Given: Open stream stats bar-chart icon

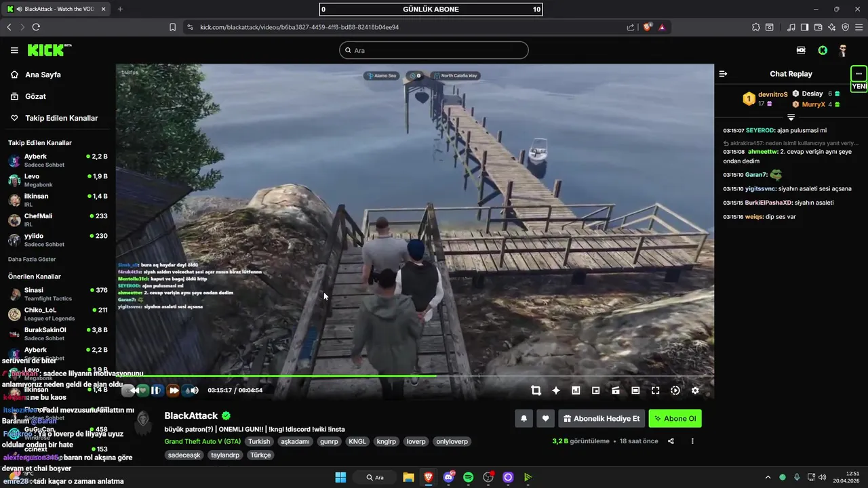Looking at the screenshot, I should point(576,390).
